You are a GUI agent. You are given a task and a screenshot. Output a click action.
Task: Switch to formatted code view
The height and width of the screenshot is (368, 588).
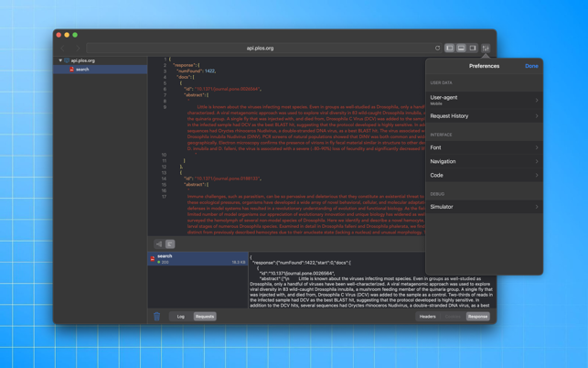click(x=170, y=244)
